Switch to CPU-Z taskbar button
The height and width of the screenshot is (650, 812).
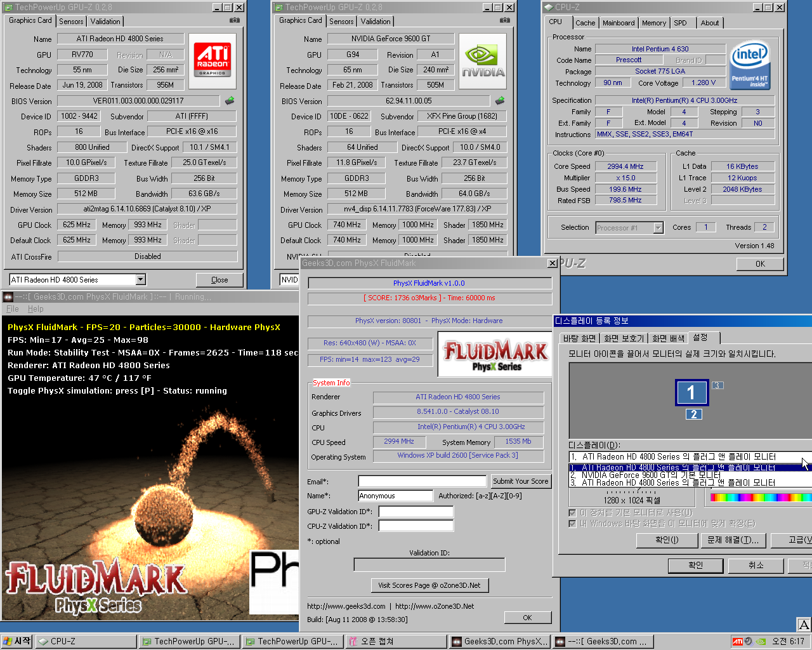[86, 642]
